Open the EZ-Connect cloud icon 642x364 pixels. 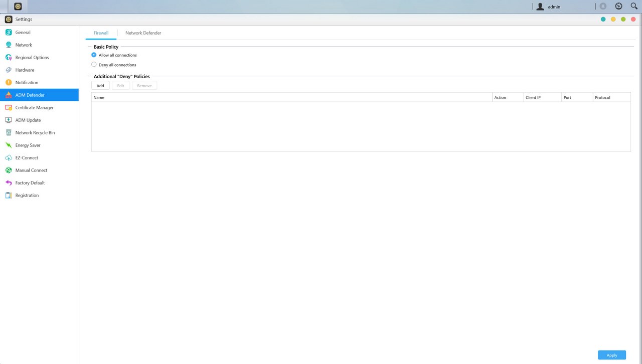point(9,157)
